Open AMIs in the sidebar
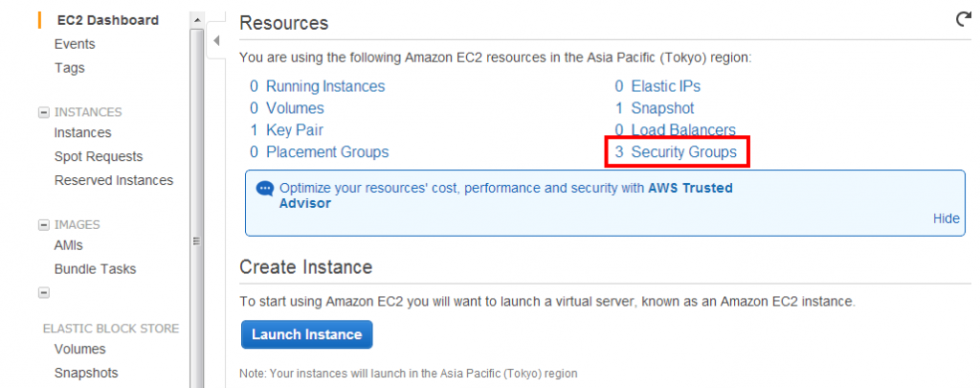 tap(69, 245)
